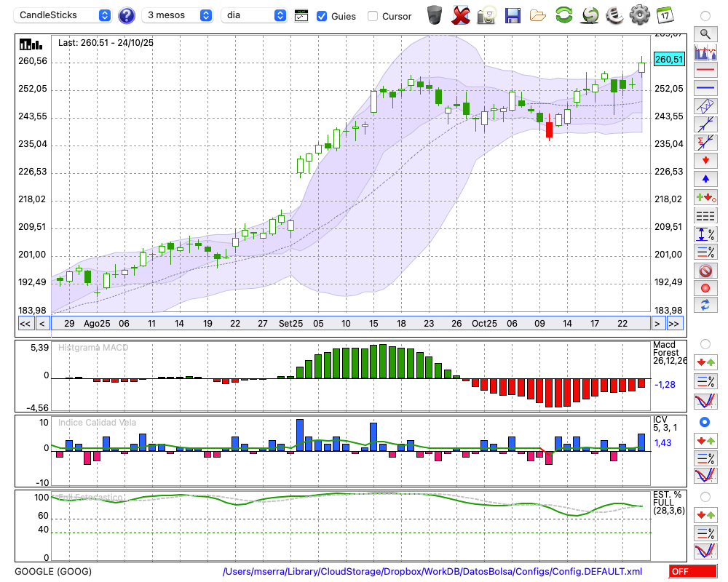
Task: Click the Config.DEFAULT.xml file path link
Action: tap(432, 572)
